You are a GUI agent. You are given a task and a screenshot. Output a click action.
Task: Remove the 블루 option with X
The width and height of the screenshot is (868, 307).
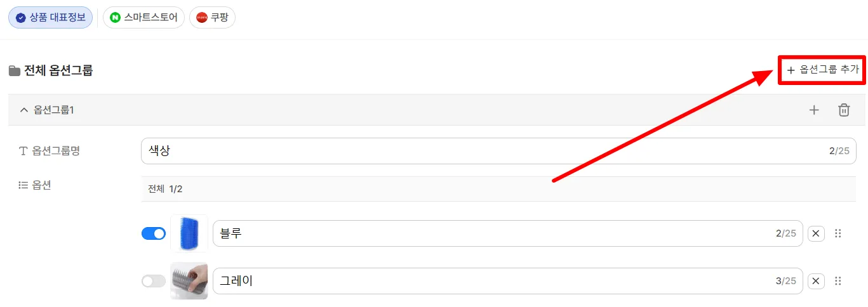tap(817, 233)
